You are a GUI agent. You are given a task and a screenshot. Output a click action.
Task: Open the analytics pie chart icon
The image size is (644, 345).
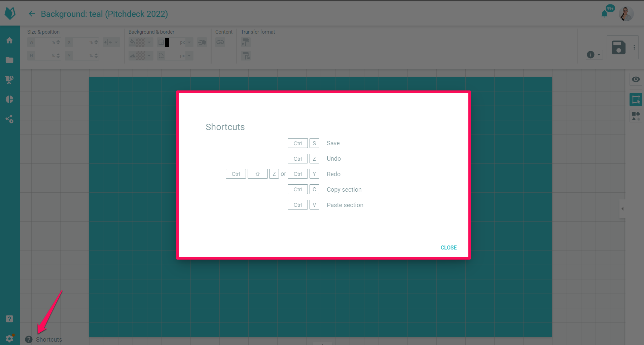(9, 99)
